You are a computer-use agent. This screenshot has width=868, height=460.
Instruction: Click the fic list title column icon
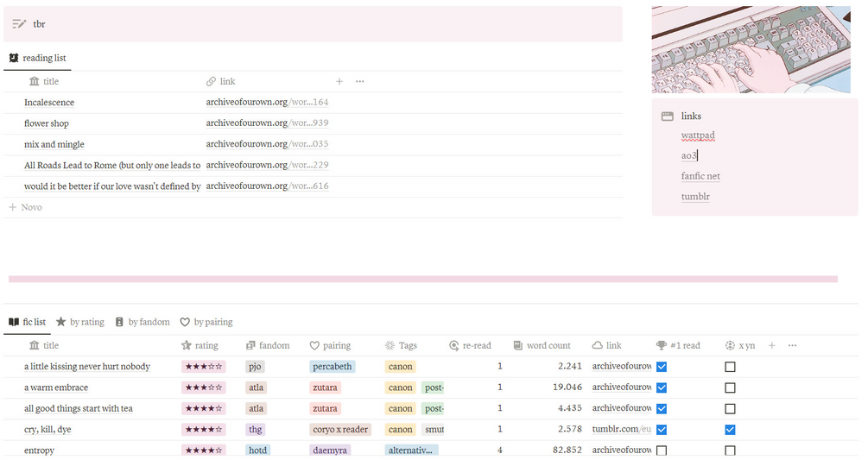click(x=35, y=345)
